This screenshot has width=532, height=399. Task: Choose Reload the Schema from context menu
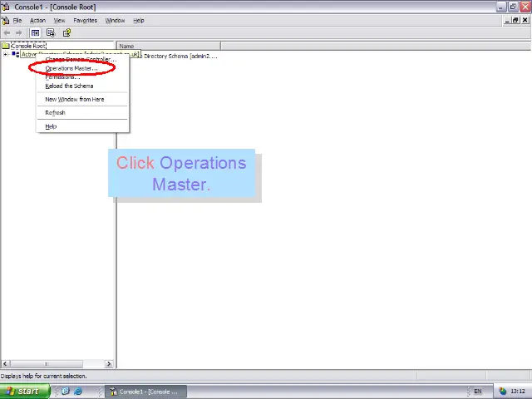coord(69,86)
